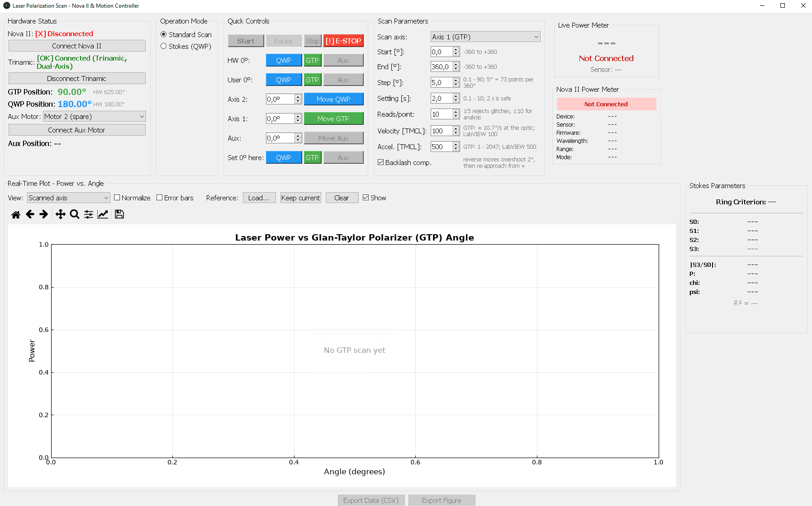Click app icon in title bar
The height and width of the screenshot is (506, 812).
coord(7,5)
